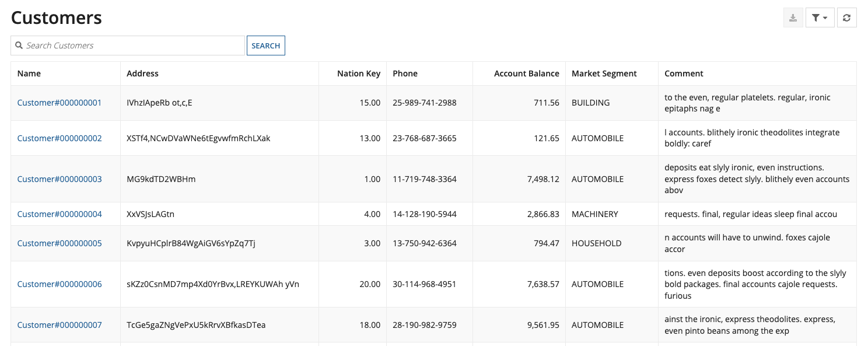The width and height of the screenshot is (868, 346).
Task: Open Customer#000000006 link
Action: pos(60,284)
